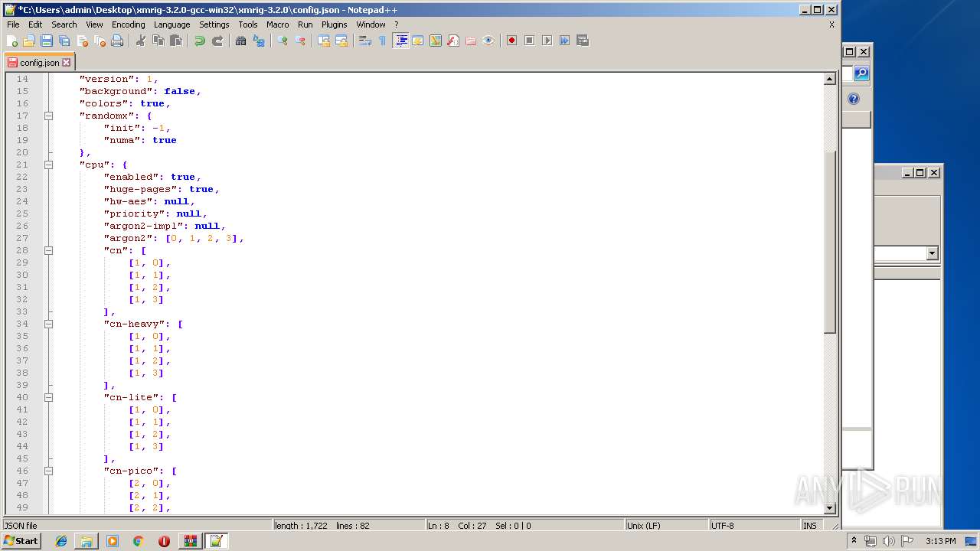Click the Paste toolbar icon
Image resolution: width=980 pixels, height=551 pixels.
pos(176,41)
